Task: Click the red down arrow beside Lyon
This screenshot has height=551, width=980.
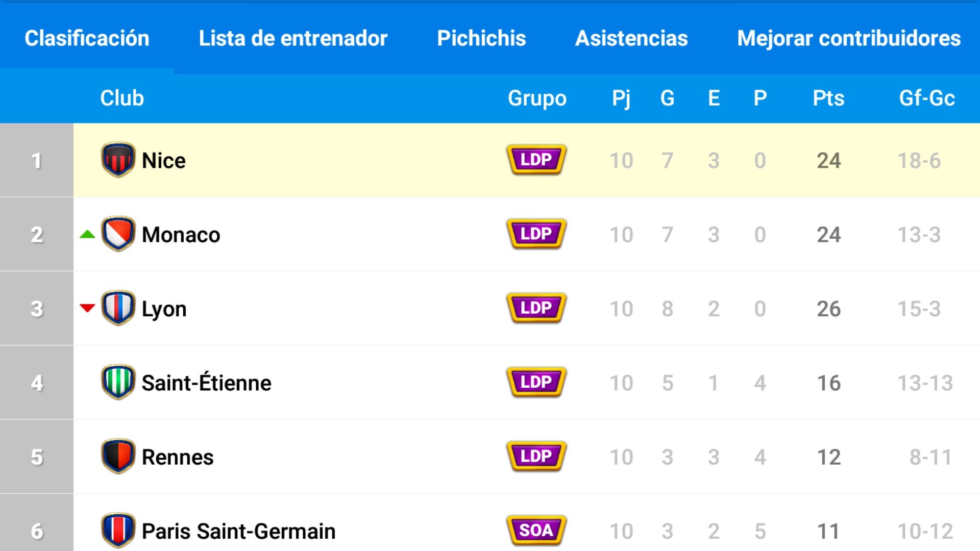Action: 87,308
